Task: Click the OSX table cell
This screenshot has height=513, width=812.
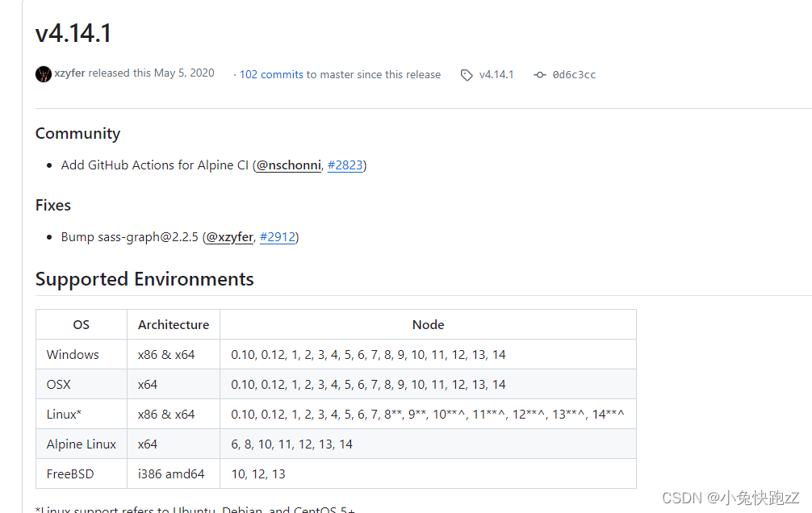Action: point(82,385)
